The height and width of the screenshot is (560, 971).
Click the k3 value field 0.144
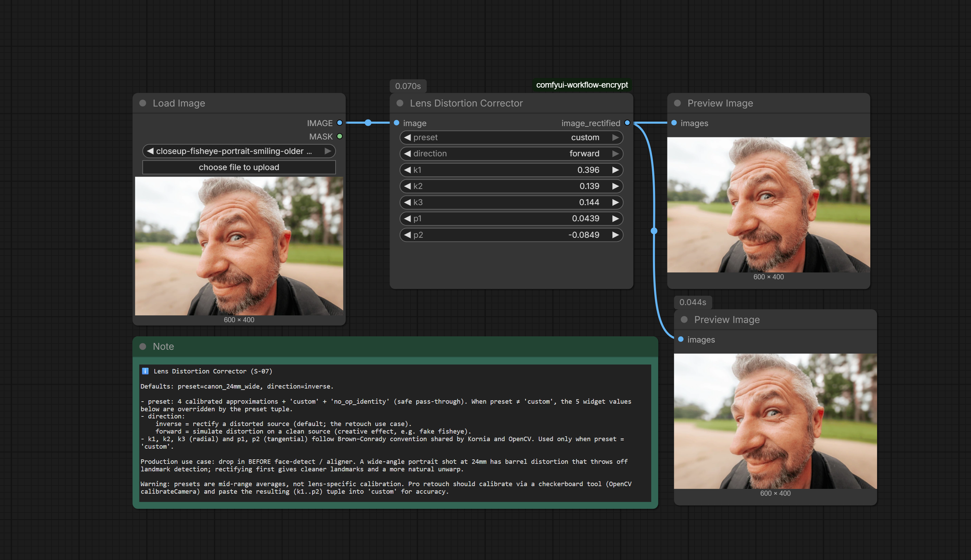[511, 202]
